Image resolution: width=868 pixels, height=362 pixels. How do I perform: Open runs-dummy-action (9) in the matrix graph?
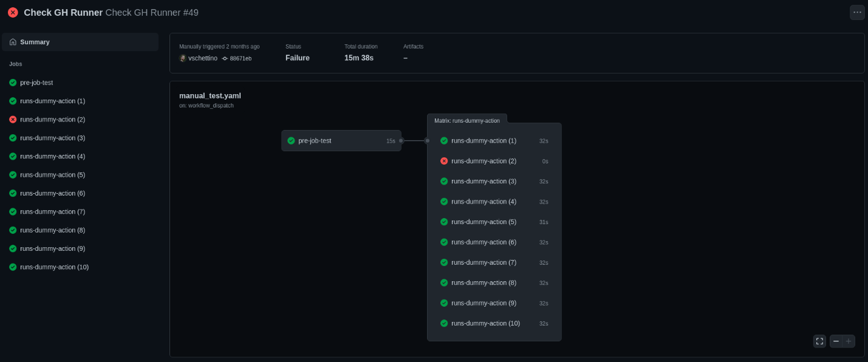(494, 303)
